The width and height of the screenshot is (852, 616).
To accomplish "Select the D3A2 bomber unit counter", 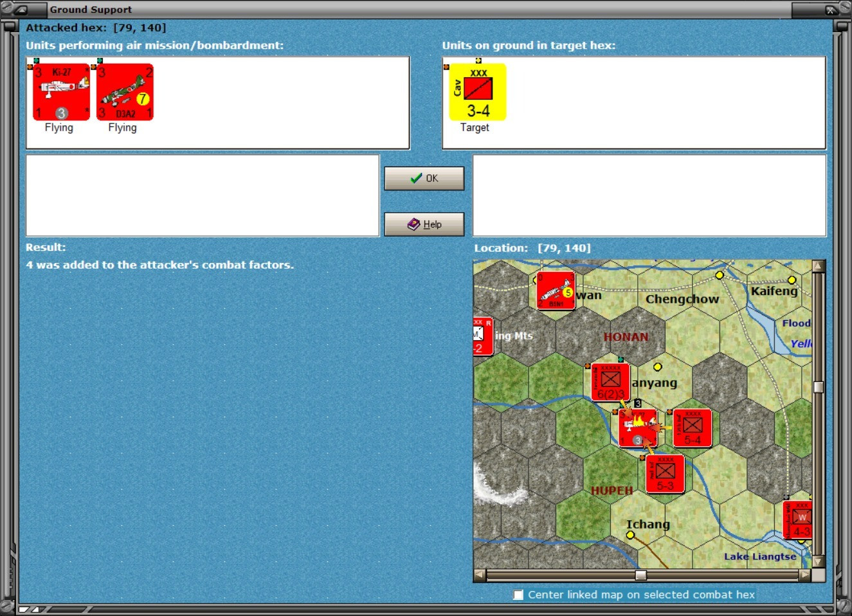I will click(x=125, y=92).
